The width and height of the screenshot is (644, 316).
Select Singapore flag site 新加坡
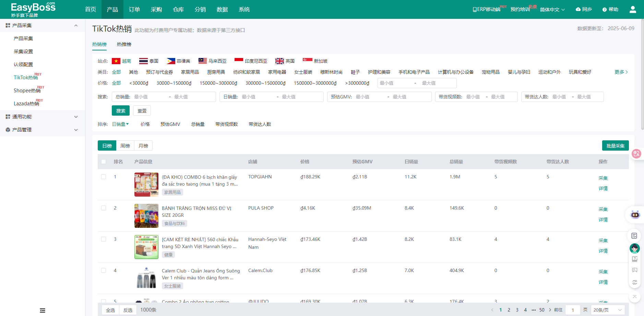click(x=315, y=61)
